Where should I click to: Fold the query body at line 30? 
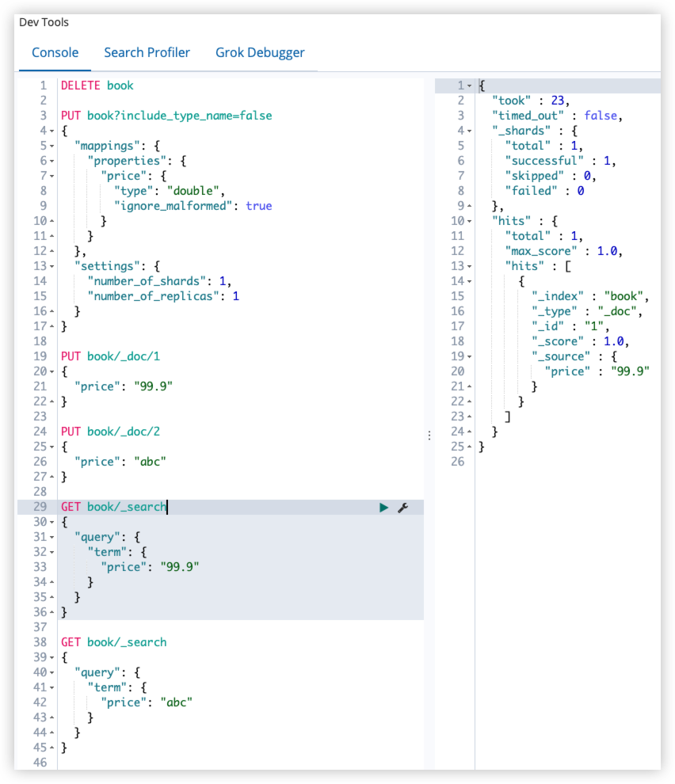[52, 522]
